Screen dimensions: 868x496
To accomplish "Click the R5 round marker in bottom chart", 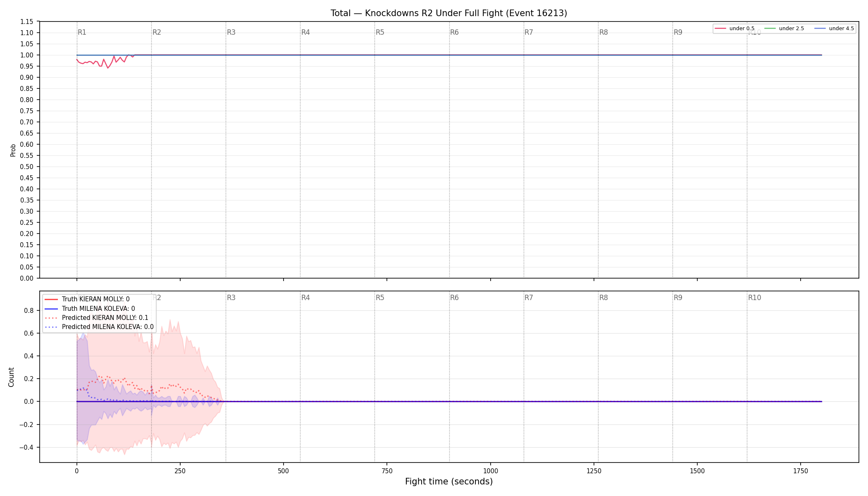I will 380,298.
